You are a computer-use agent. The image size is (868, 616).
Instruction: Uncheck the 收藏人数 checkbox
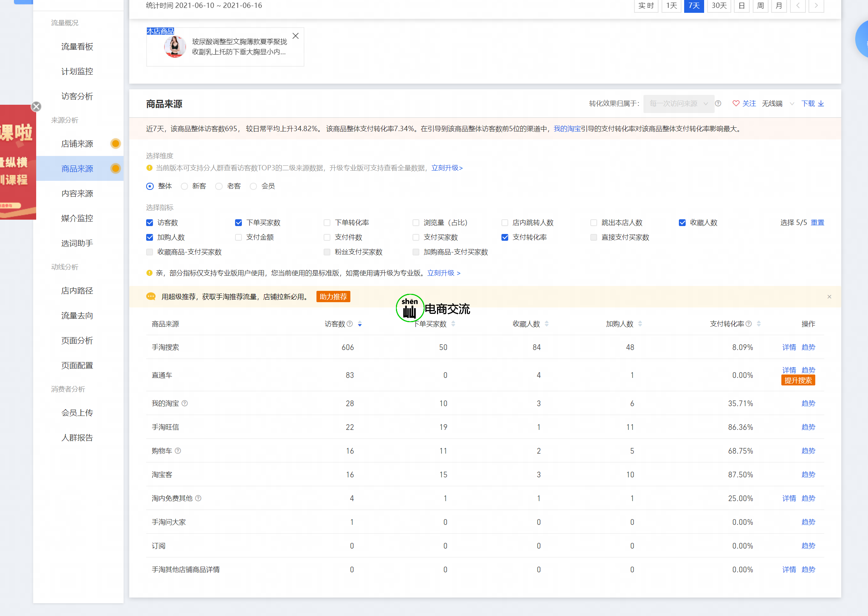point(682,223)
